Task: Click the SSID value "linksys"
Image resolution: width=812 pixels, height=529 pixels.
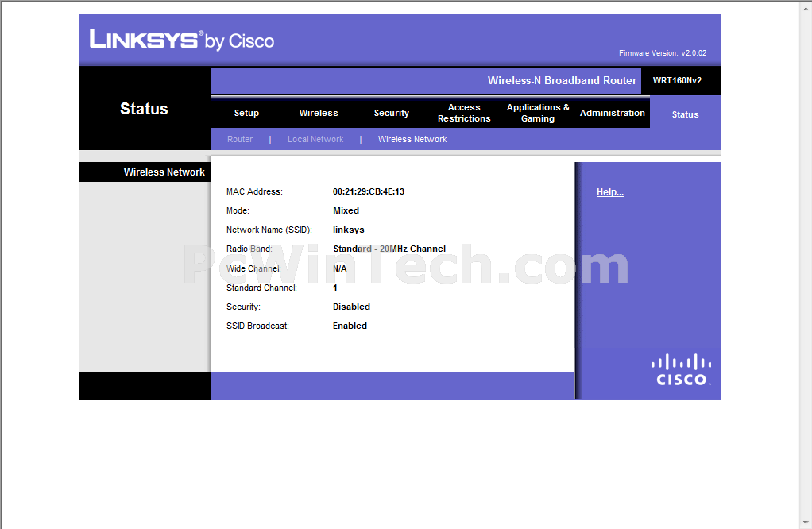Action: [x=349, y=230]
